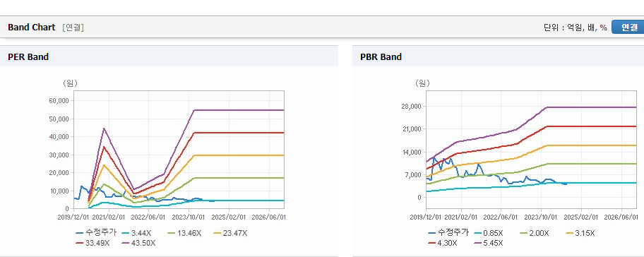
Task: Toggle the 23.47X legend entry
Action: coord(230,233)
